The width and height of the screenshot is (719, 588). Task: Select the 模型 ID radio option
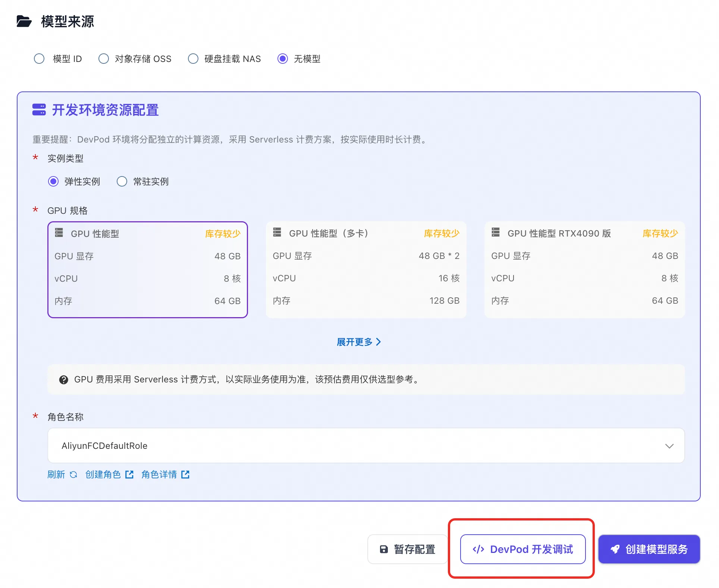coord(39,59)
